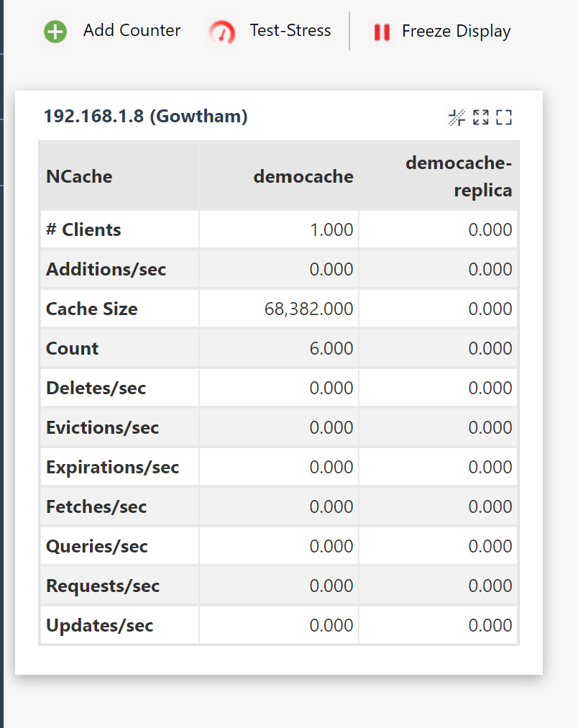This screenshot has height=728, width=578.
Task: Click the NCache column header
Action: [x=79, y=176]
